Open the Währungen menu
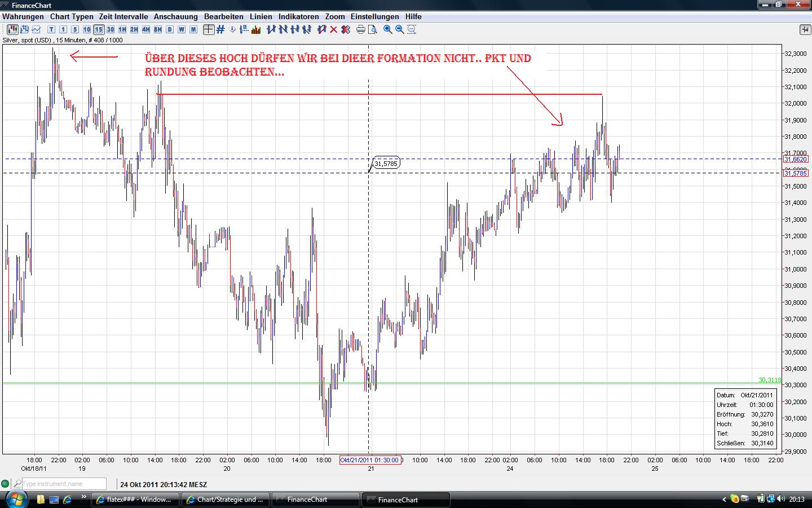 [x=23, y=16]
